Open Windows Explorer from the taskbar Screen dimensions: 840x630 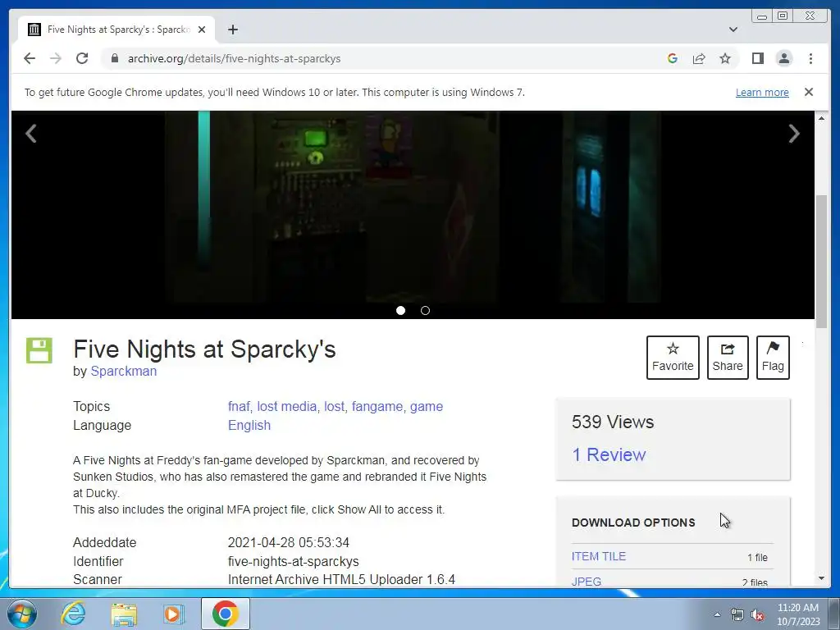click(124, 614)
